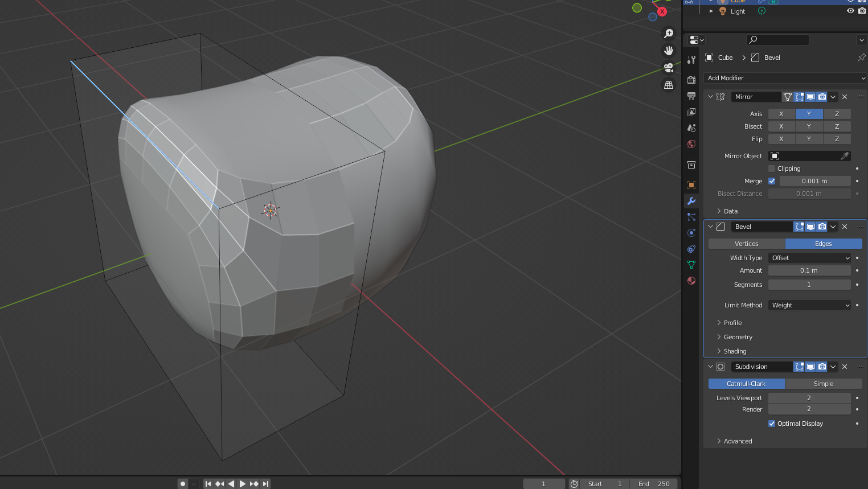Click the viewport zoom magnifier icon
The width and height of the screenshot is (868, 489).
[669, 34]
